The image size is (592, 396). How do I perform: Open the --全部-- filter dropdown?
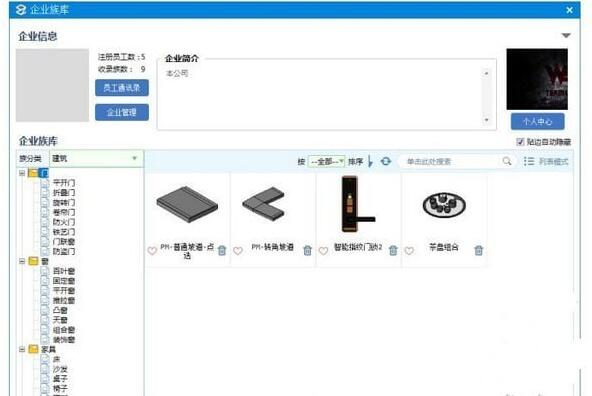click(x=327, y=162)
